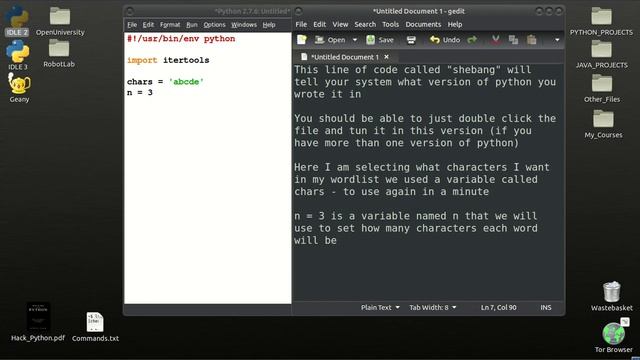Open IDLE Run menu
The image size is (640, 360).
pos(192,25)
